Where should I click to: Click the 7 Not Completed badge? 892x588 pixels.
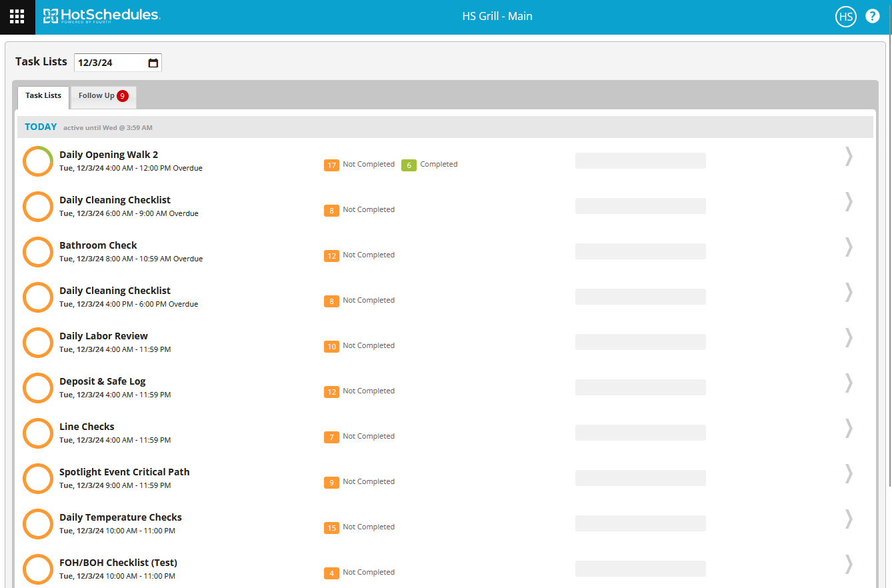click(331, 437)
